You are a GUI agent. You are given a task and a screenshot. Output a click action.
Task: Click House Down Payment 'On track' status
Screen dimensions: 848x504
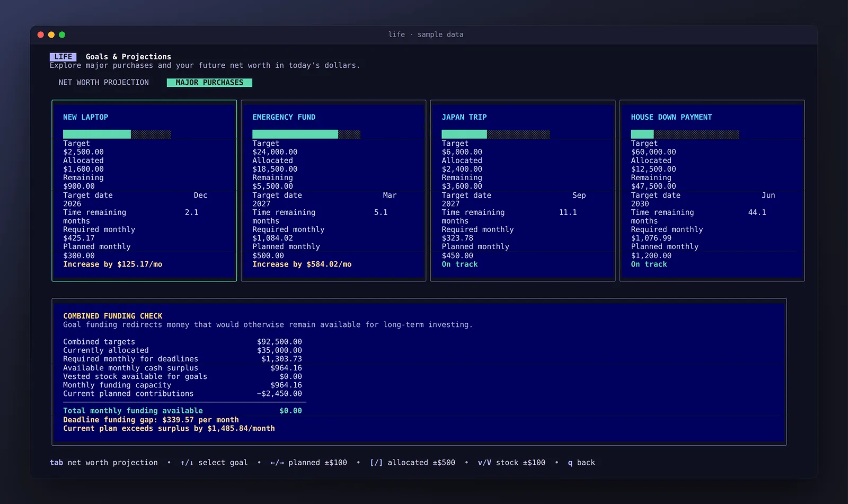[x=649, y=264]
